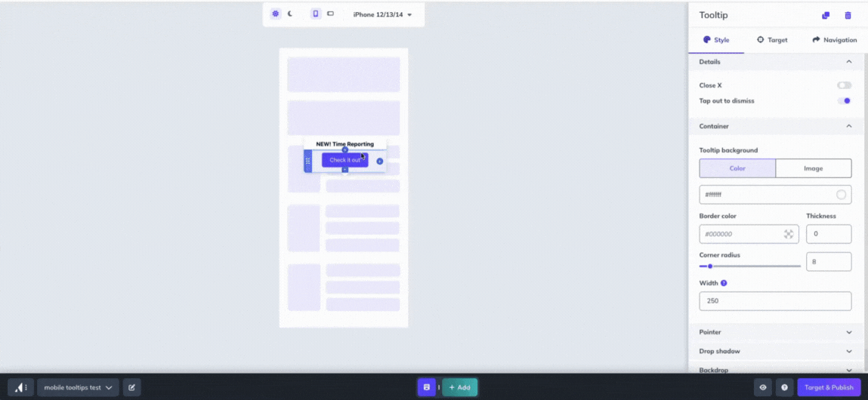Screen dimensions: 868x400
Task: Open help with question mark icon
Action: 784,387
